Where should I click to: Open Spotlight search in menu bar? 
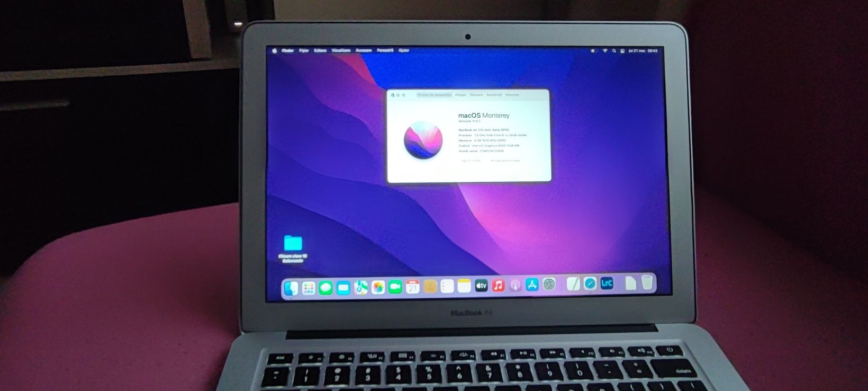(x=614, y=51)
